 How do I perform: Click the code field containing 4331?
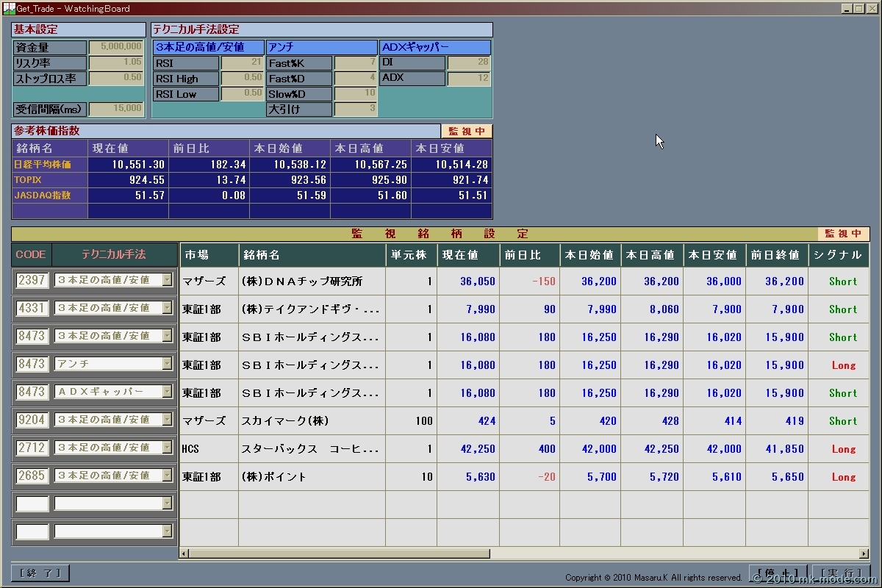(32, 308)
